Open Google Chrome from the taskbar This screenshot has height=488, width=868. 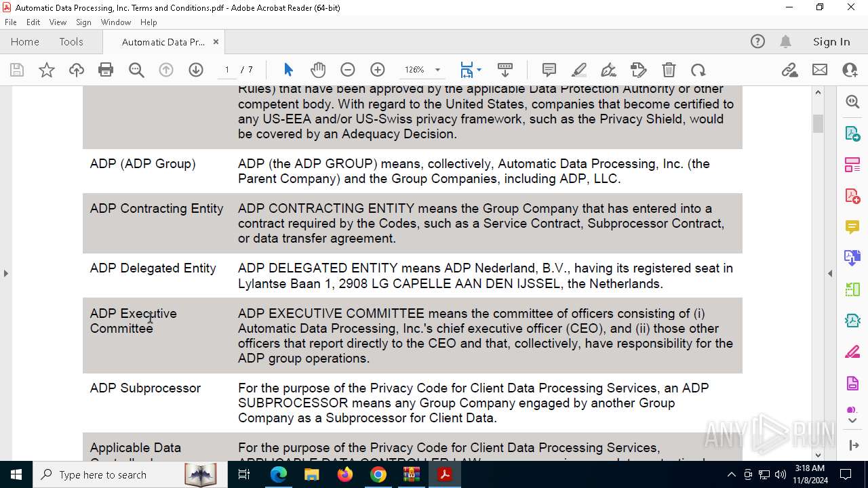click(378, 474)
